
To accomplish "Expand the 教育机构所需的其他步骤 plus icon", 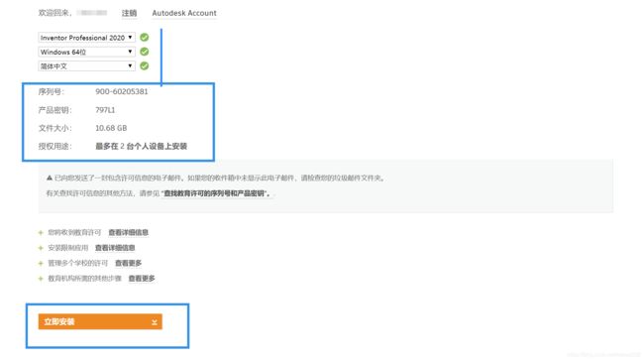I will point(41,279).
